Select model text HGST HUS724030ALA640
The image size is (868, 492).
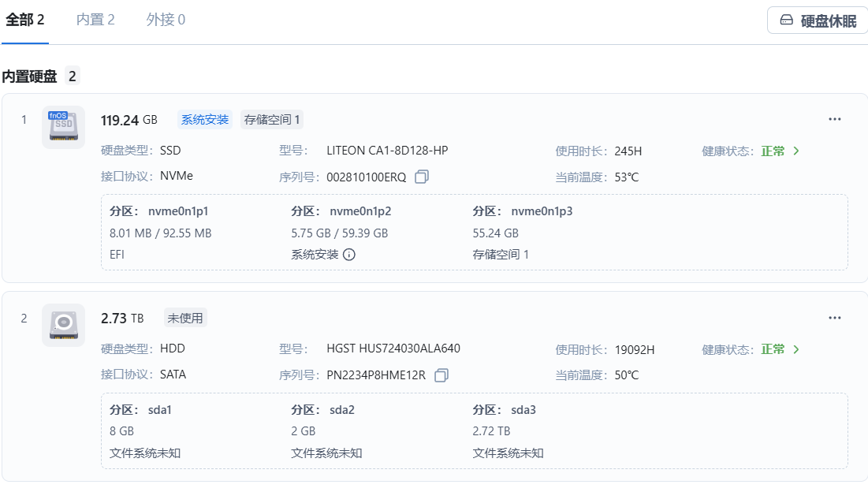pyautogui.click(x=393, y=348)
